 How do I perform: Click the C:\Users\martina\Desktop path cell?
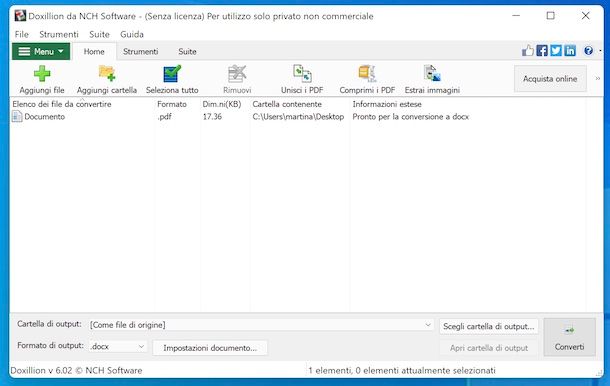click(298, 116)
